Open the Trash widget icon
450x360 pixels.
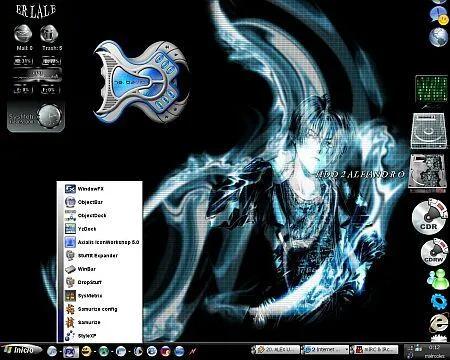(x=49, y=33)
